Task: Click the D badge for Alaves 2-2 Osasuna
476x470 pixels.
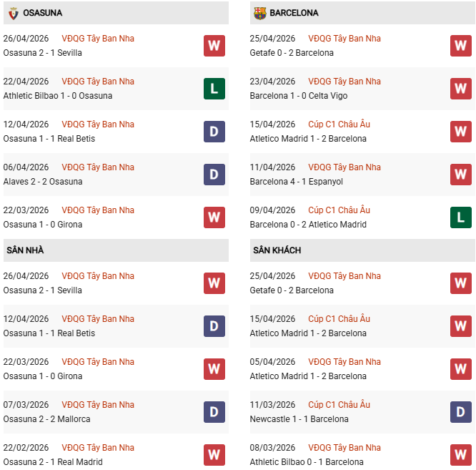Action: point(214,175)
